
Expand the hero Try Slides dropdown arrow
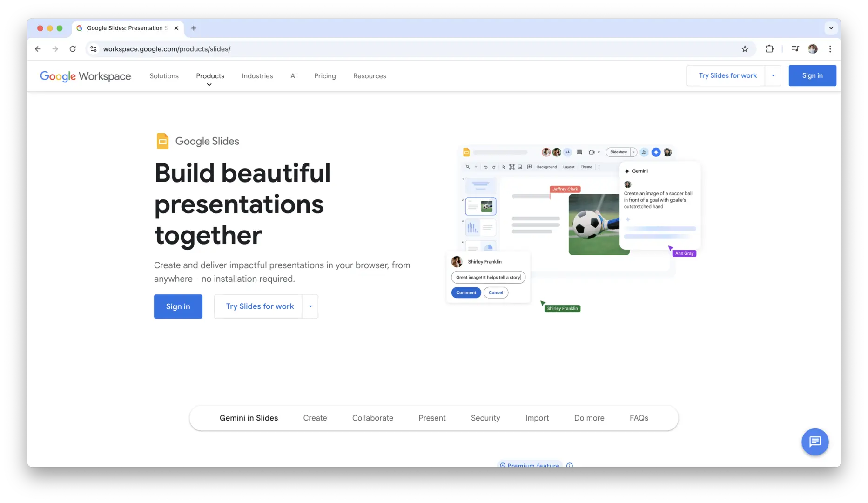(310, 306)
